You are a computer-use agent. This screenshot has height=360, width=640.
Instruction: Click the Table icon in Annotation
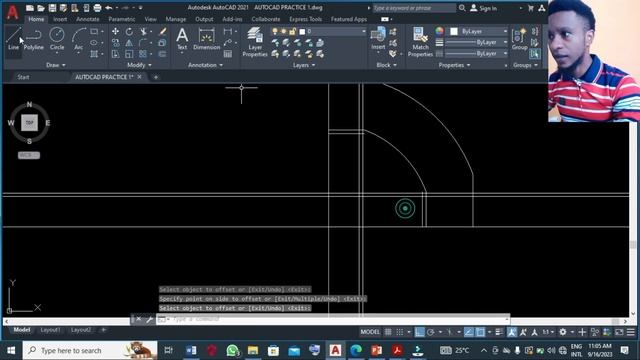point(228,54)
